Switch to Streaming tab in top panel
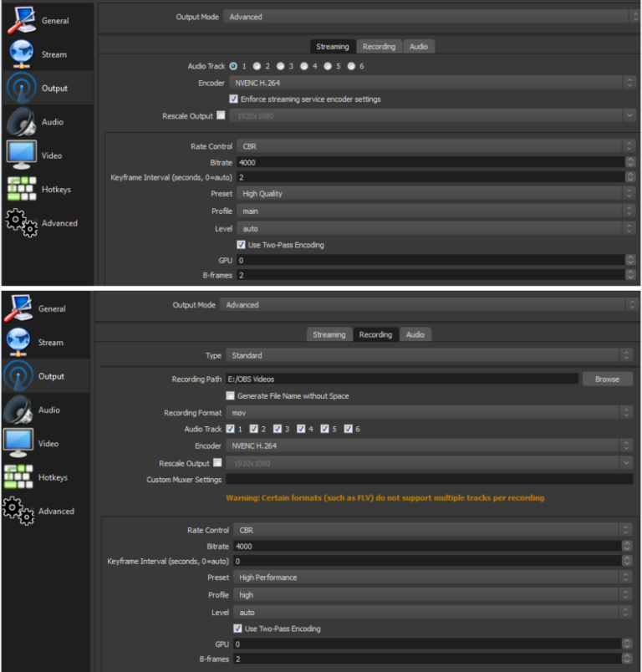 tap(333, 46)
